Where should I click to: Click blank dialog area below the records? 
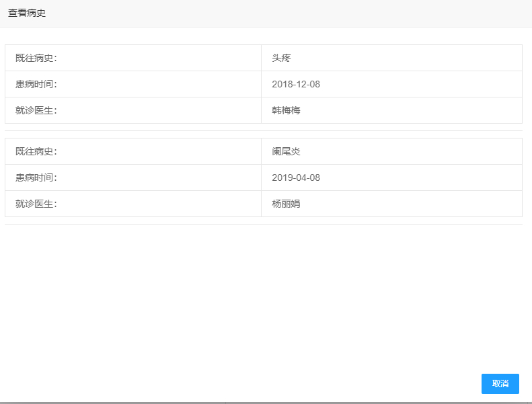click(x=264, y=296)
